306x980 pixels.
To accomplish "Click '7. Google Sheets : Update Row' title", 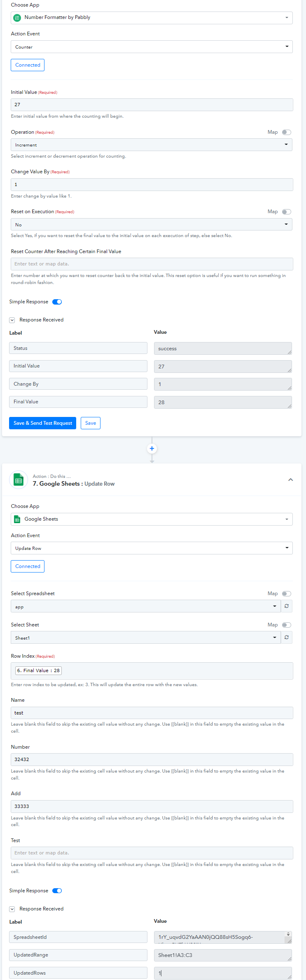I will [74, 484].
